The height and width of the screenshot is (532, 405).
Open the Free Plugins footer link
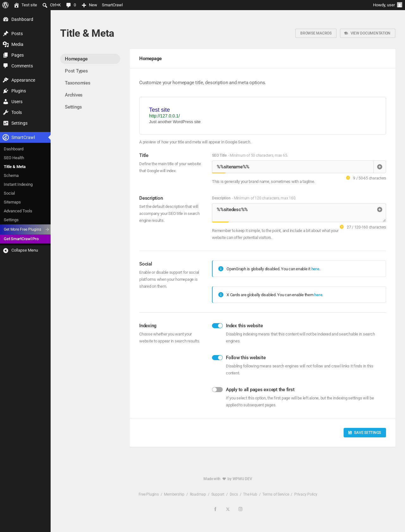coord(149,494)
